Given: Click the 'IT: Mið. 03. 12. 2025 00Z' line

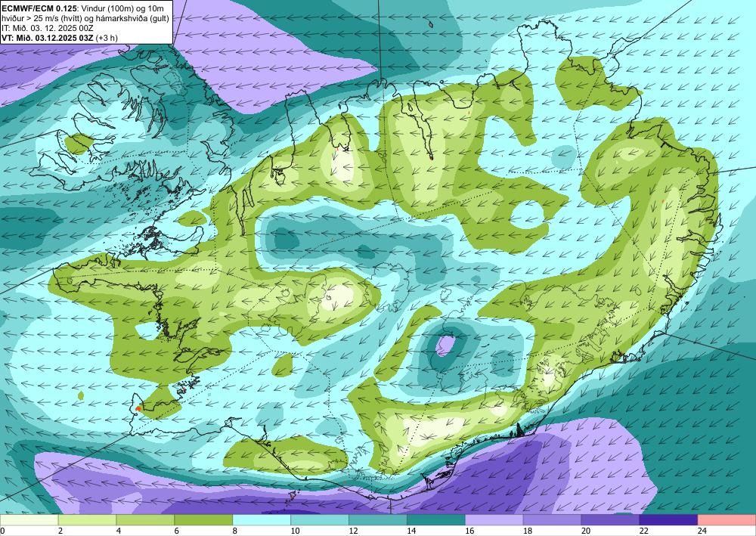Looking at the screenshot, I should pos(47,28).
